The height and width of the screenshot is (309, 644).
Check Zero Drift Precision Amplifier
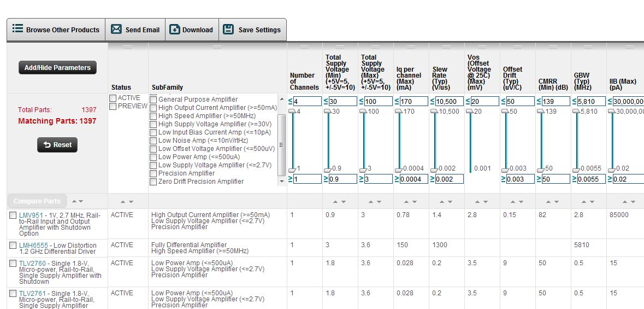point(153,182)
